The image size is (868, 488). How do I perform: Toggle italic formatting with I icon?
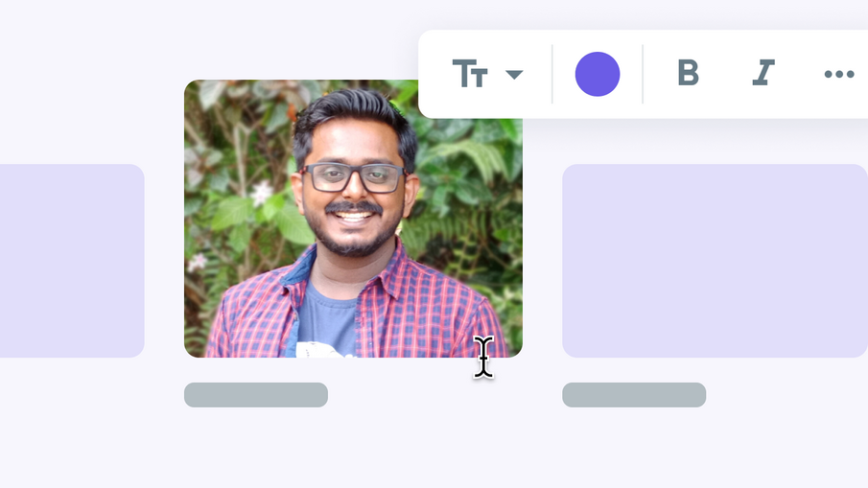pyautogui.click(x=762, y=73)
